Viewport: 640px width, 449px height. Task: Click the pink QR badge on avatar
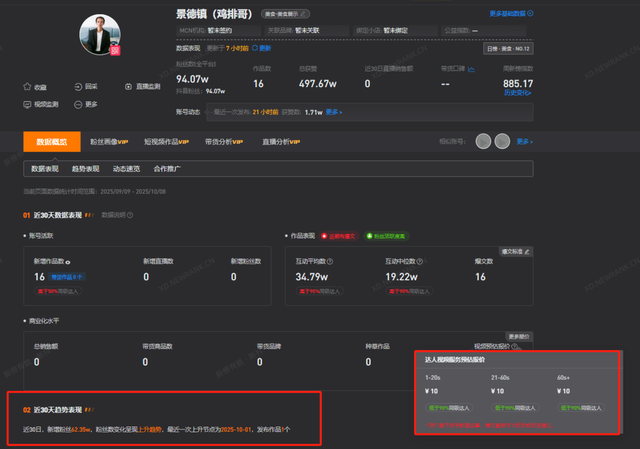[x=115, y=50]
